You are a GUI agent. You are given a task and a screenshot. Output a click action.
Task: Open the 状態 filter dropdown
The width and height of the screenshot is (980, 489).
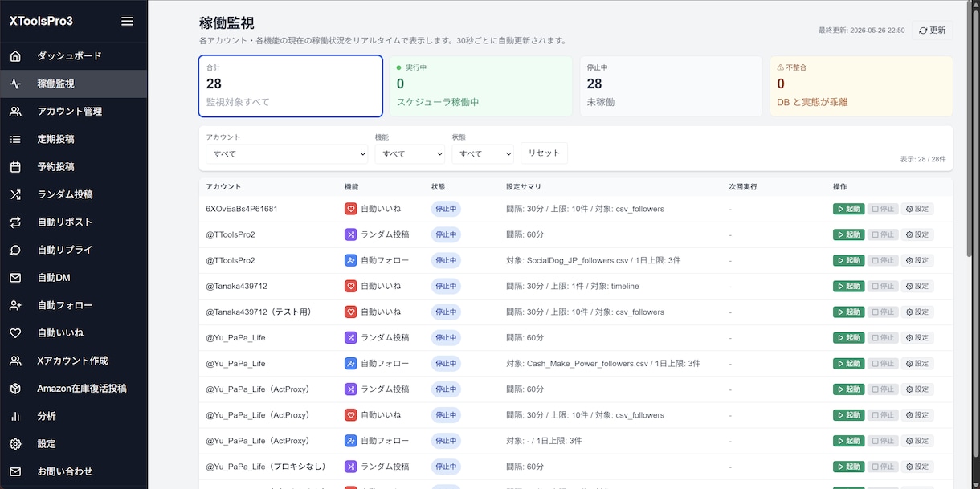point(483,153)
